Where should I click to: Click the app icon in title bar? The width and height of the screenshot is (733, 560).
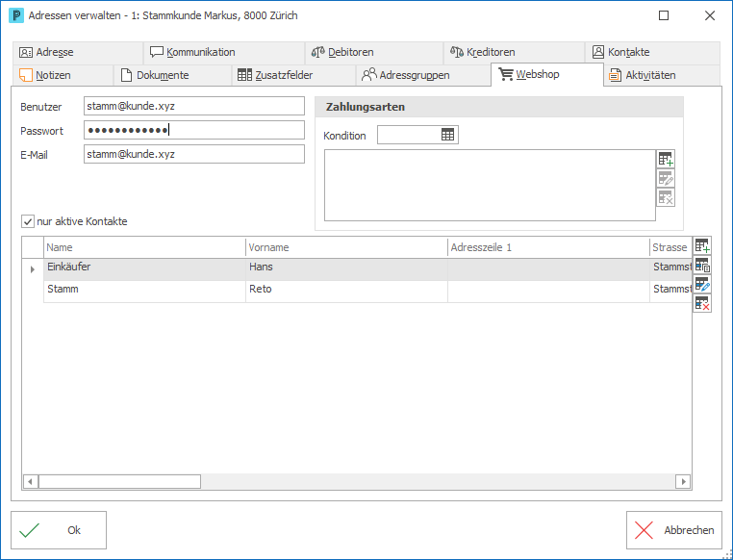16,15
